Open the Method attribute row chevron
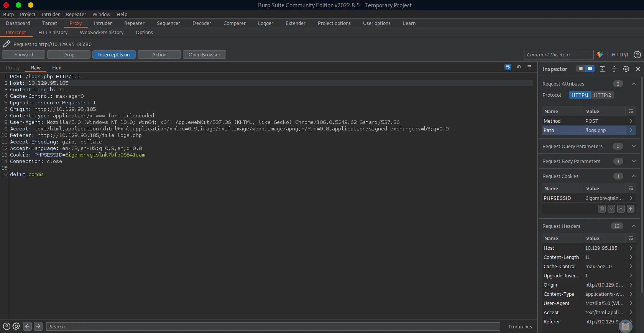The height and width of the screenshot is (333, 644). [x=631, y=121]
